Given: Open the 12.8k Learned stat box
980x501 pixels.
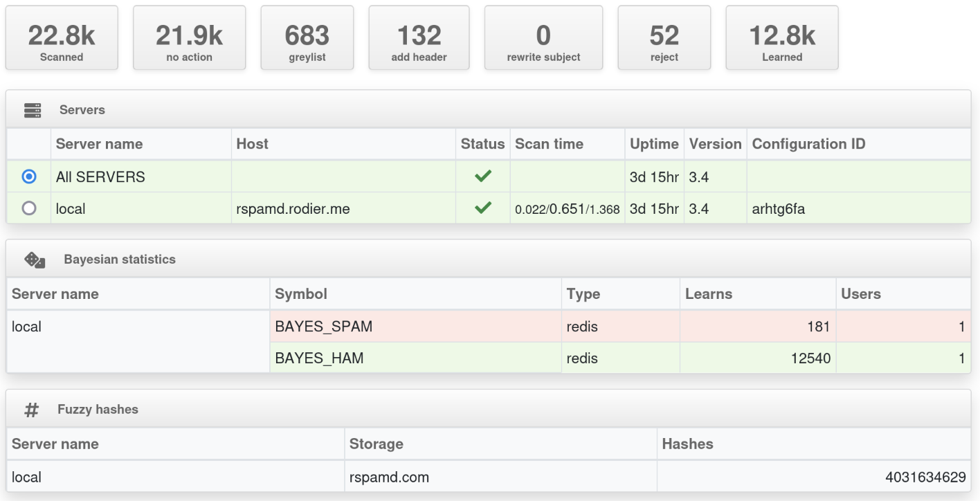Looking at the screenshot, I should point(782,38).
